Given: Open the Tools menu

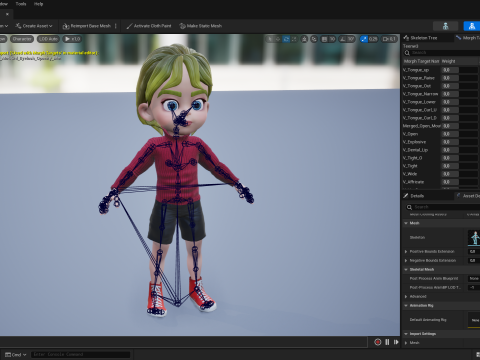Looking at the screenshot, I should point(21,4).
